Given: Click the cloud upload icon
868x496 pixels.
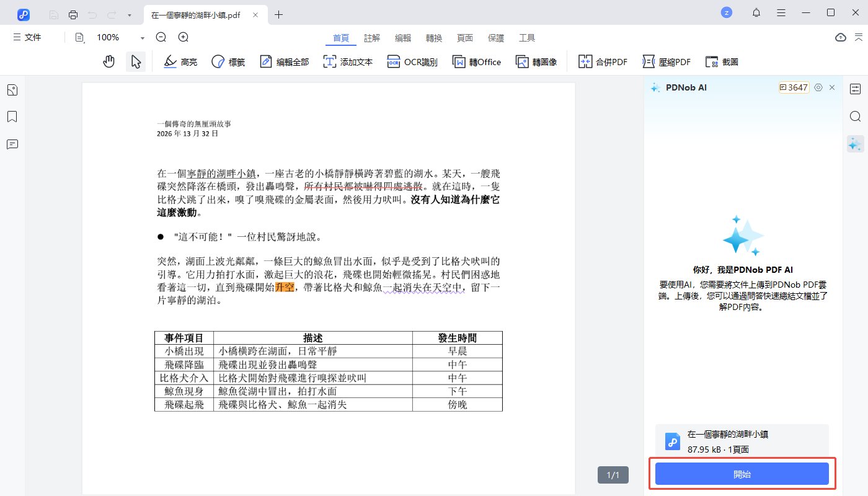Looking at the screenshot, I should click(840, 37).
